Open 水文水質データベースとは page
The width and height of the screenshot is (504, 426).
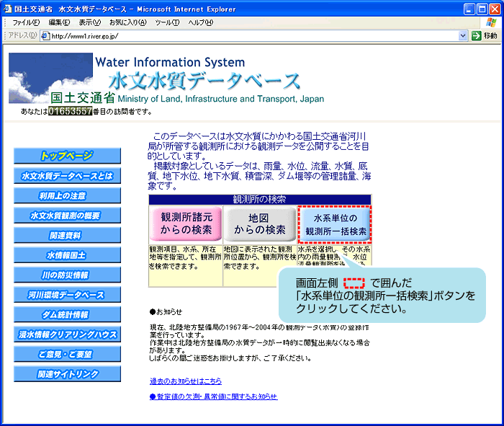click(x=67, y=176)
